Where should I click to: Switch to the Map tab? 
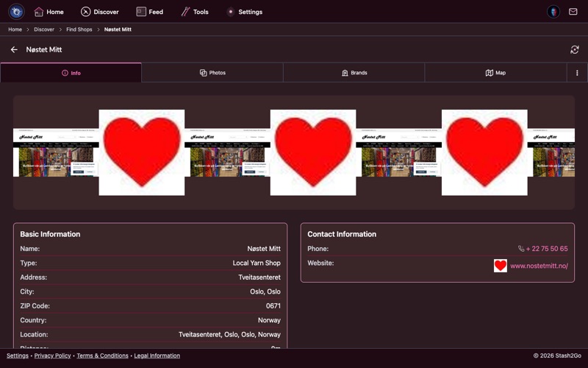(495, 73)
